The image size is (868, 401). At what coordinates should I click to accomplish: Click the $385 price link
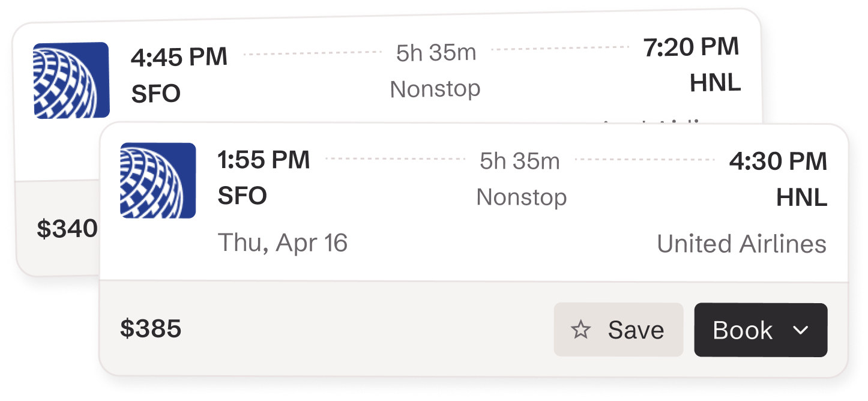[151, 328]
